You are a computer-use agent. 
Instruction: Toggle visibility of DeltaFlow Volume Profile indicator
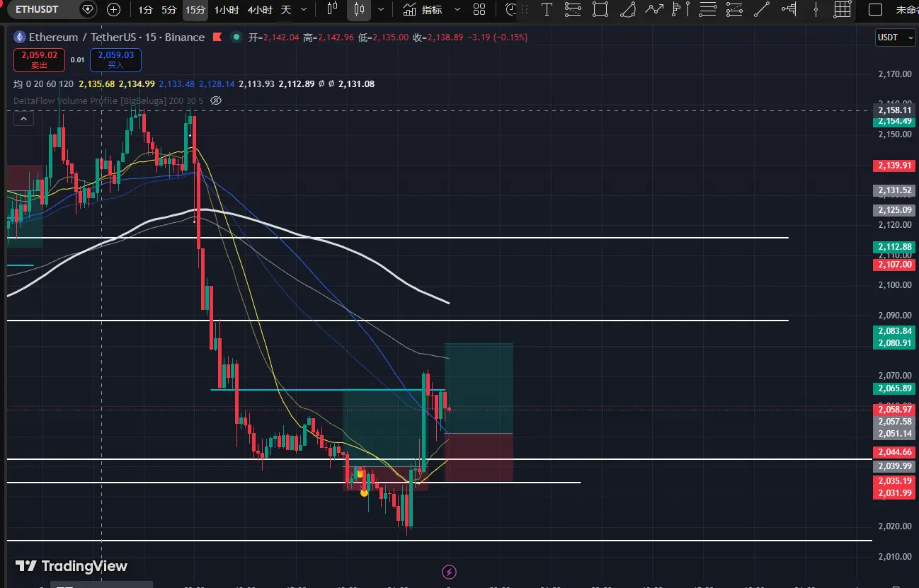pos(216,100)
